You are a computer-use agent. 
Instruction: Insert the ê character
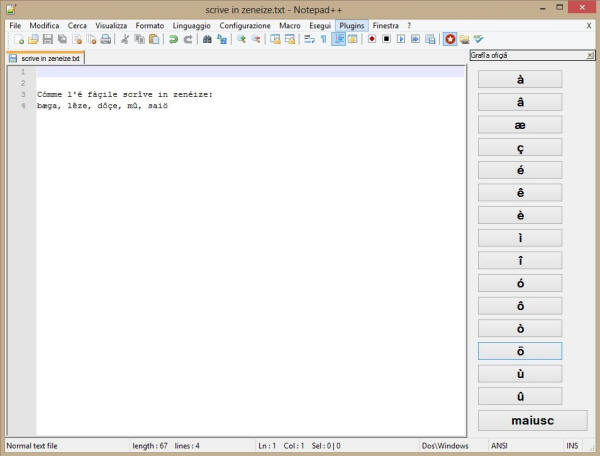tap(520, 192)
